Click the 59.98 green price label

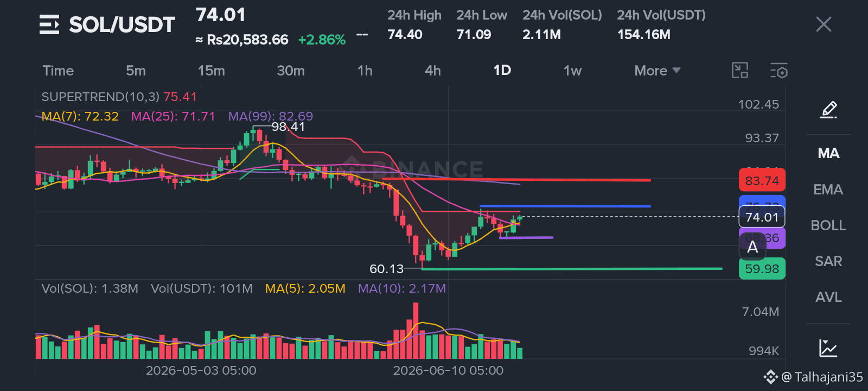coord(762,269)
